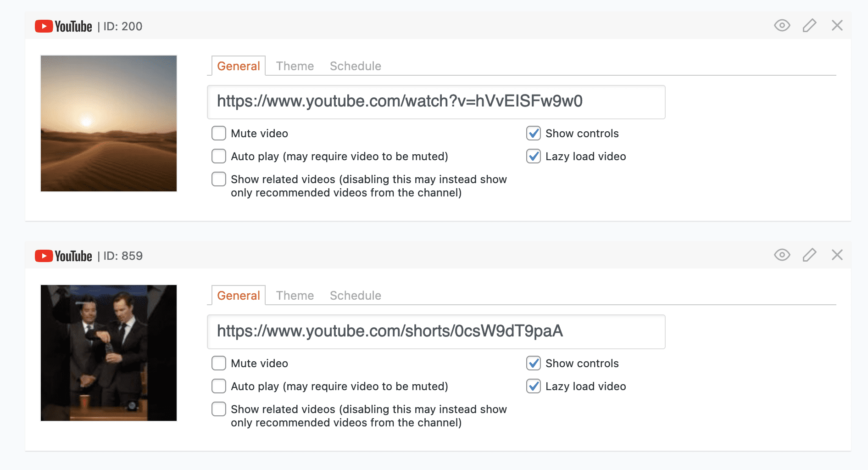Enable Show related videos for video ID 200
The image size is (868, 470).
tap(219, 179)
